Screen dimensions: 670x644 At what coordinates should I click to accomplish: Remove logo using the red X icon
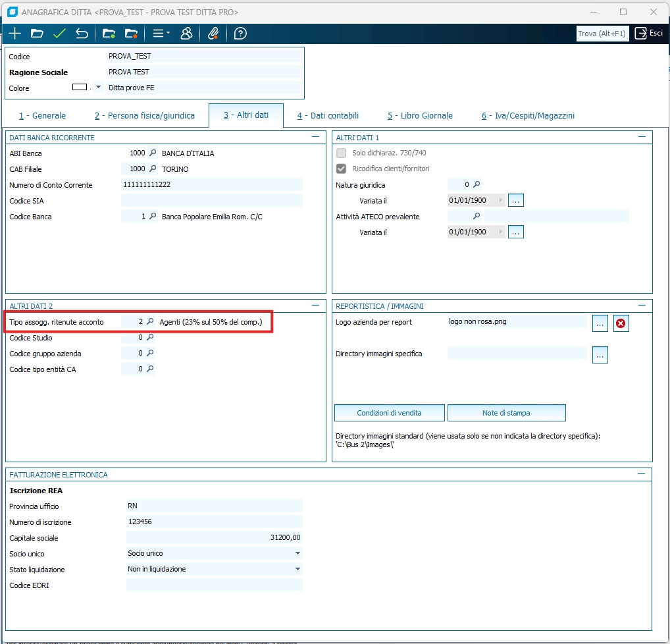click(x=621, y=323)
